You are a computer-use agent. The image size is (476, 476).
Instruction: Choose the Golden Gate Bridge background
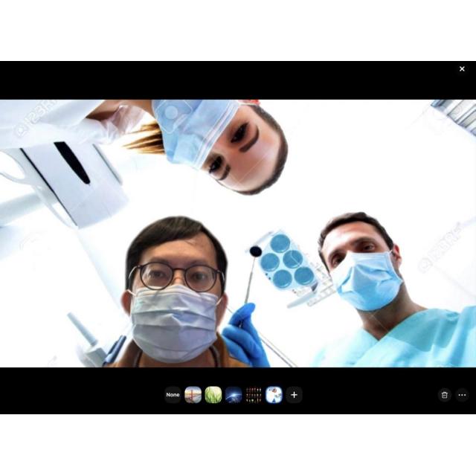click(193, 395)
